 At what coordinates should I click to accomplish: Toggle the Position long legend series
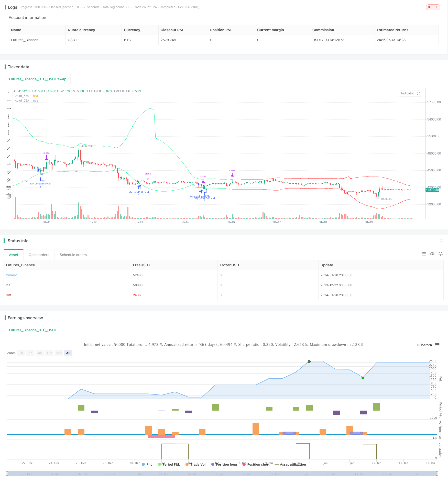pyautogui.click(x=224, y=464)
